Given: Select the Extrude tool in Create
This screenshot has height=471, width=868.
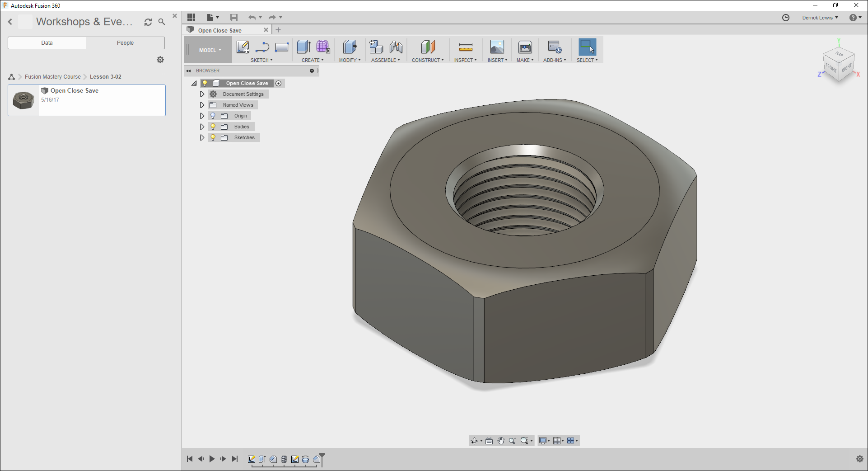Looking at the screenshot, I should (303, 47).
